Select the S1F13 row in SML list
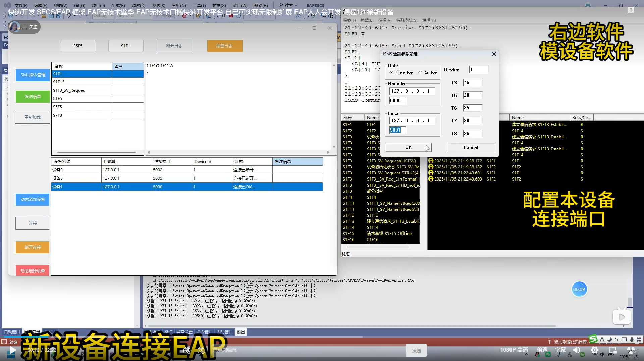 click(x=98, y=82)
